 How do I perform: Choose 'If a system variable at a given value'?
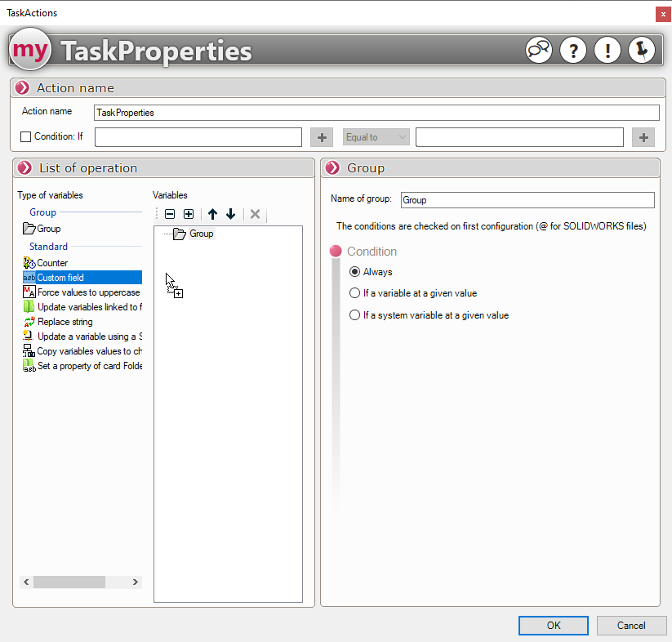tap(354, 315)
